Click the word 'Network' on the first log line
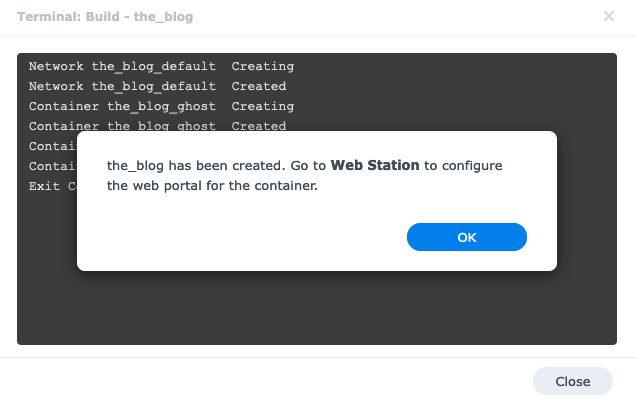Screen dimensions: 636x403 (56, 66)
